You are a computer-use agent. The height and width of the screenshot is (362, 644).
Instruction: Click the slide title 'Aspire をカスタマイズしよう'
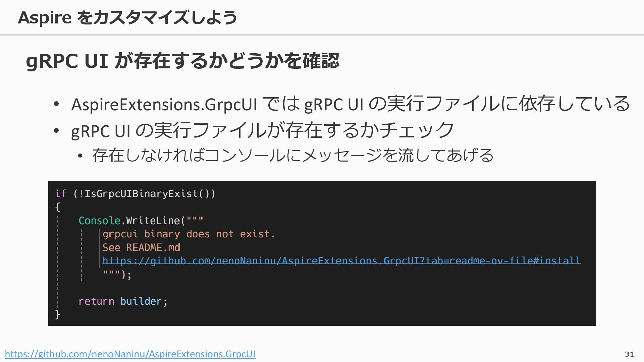tap(127, 17)
